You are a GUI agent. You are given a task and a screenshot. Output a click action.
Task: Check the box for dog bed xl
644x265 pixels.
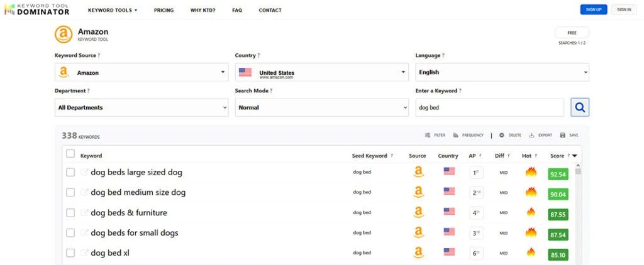coord(70,253)
